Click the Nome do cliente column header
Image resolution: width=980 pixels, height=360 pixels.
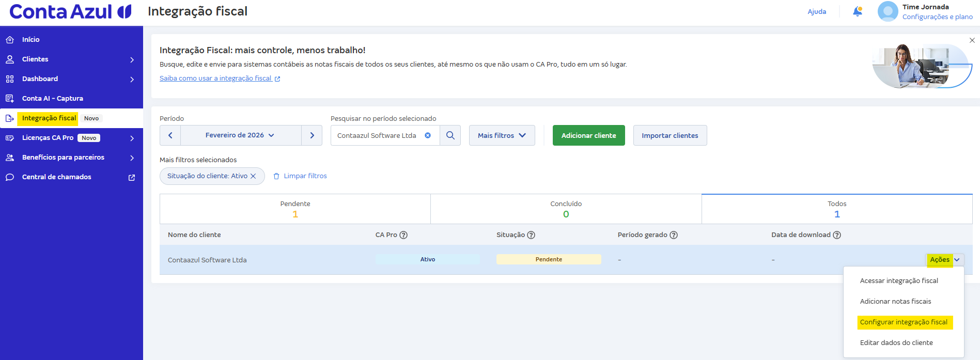tap(194, 235)
